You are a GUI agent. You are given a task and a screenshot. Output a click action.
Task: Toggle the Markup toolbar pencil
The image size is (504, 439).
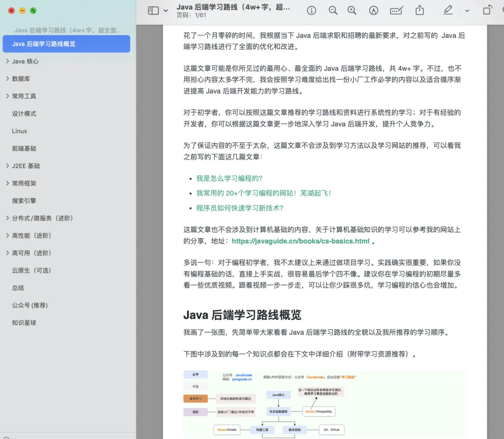click(x=448, y=10)
